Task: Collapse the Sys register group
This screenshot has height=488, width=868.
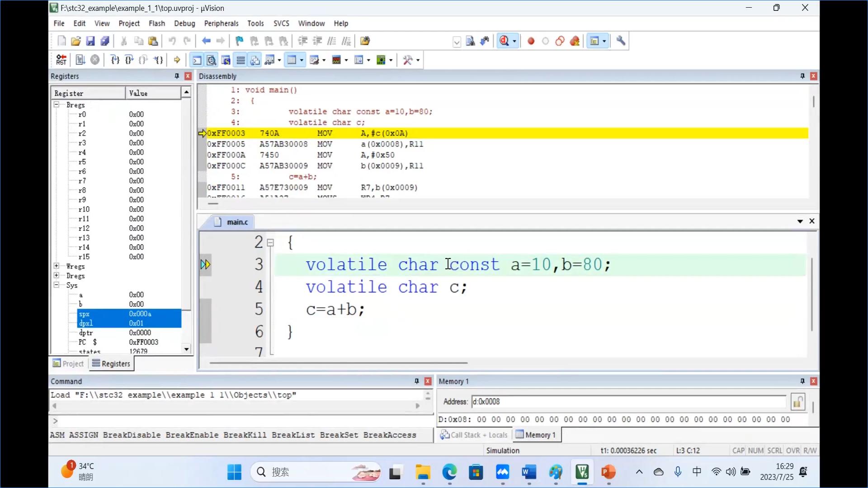Action: [x=57, y=285]
